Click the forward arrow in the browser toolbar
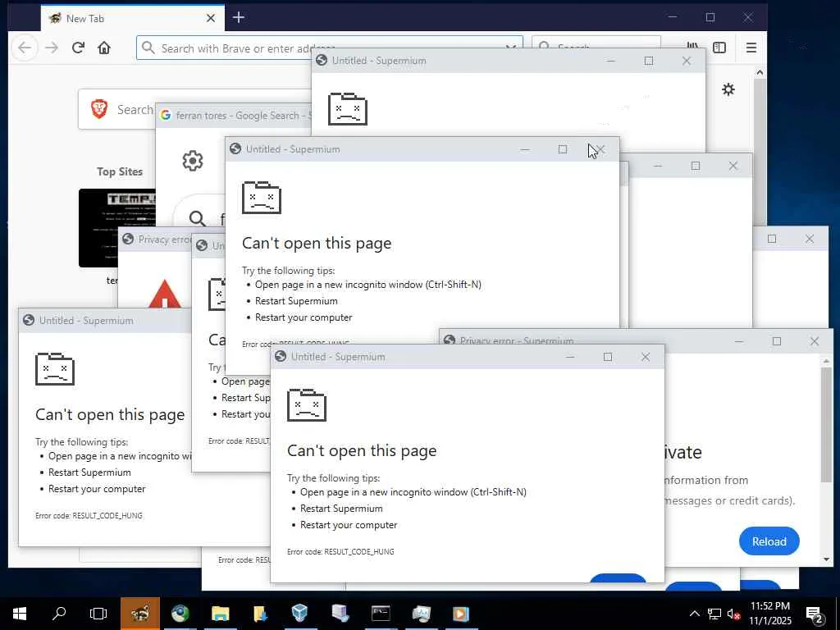 pos(52,48)
